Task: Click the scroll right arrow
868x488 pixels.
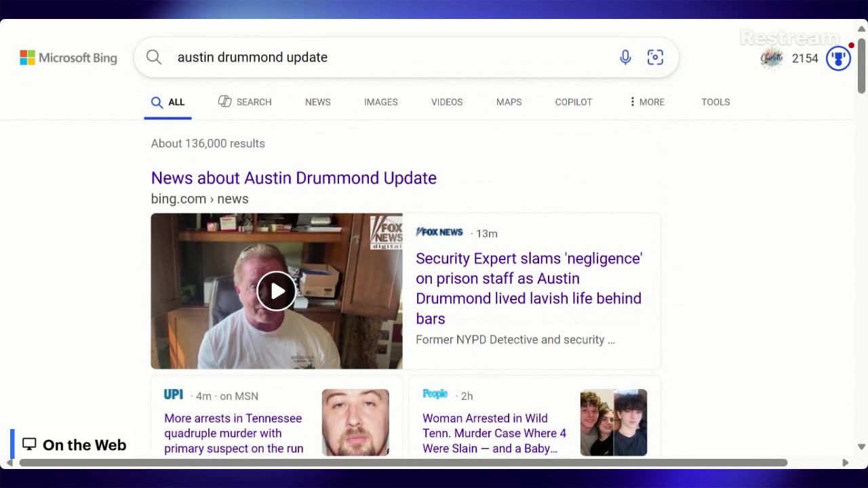Action: (x=845, y=463)
